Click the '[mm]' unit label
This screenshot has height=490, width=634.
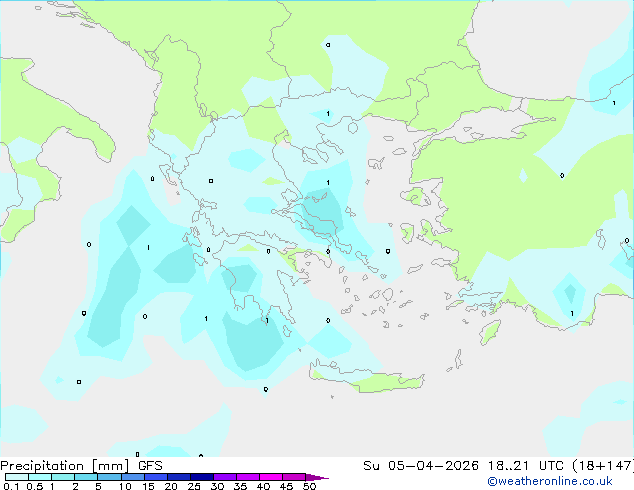click(111, 466)
